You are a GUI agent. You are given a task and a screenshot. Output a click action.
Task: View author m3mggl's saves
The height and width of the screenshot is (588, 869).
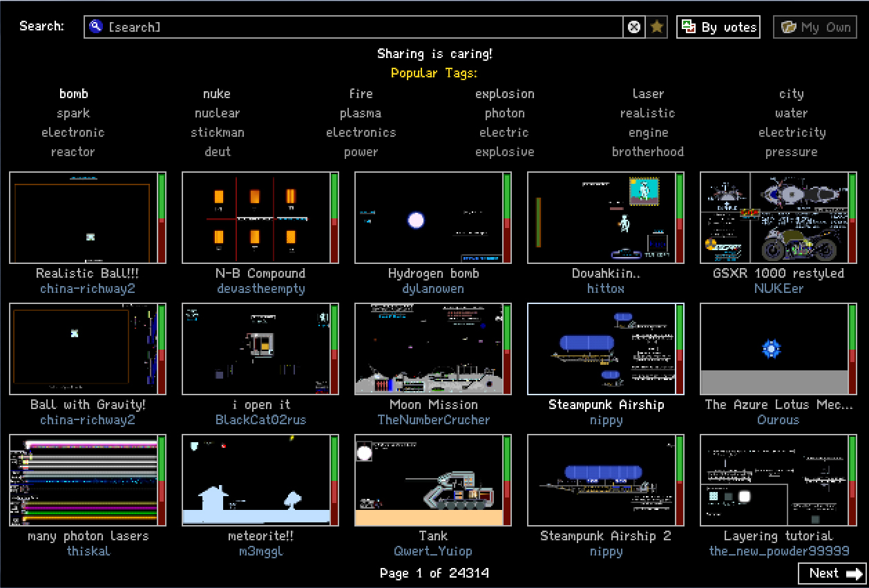coord(260,551)
